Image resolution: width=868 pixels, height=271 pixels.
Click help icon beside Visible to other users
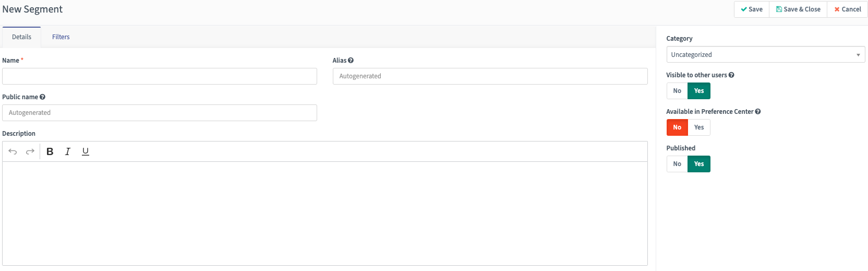[731, 75]
